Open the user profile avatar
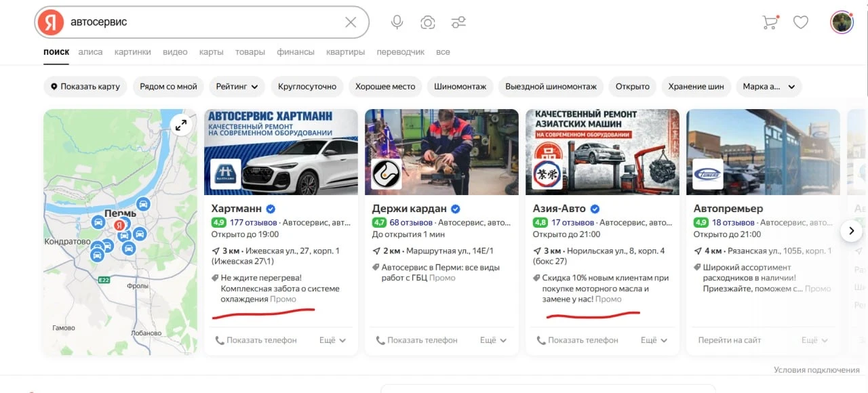 point(842,22)
